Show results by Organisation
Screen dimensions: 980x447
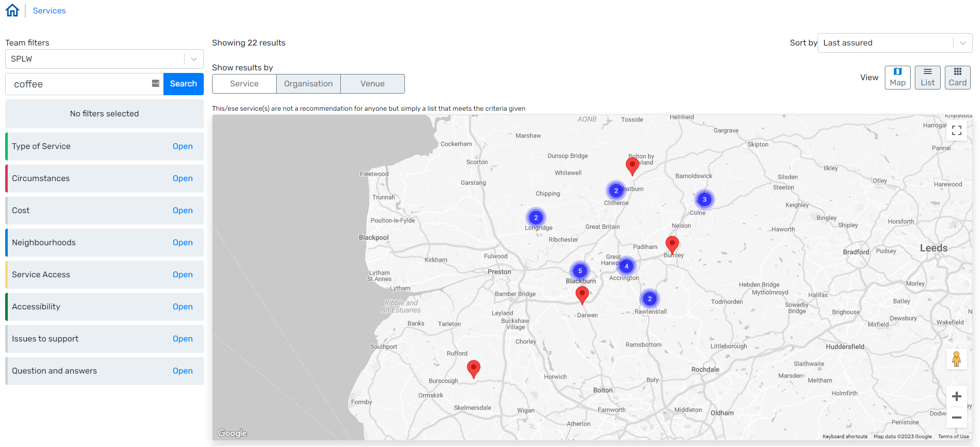pyautogui.click(x=308, y=84)
